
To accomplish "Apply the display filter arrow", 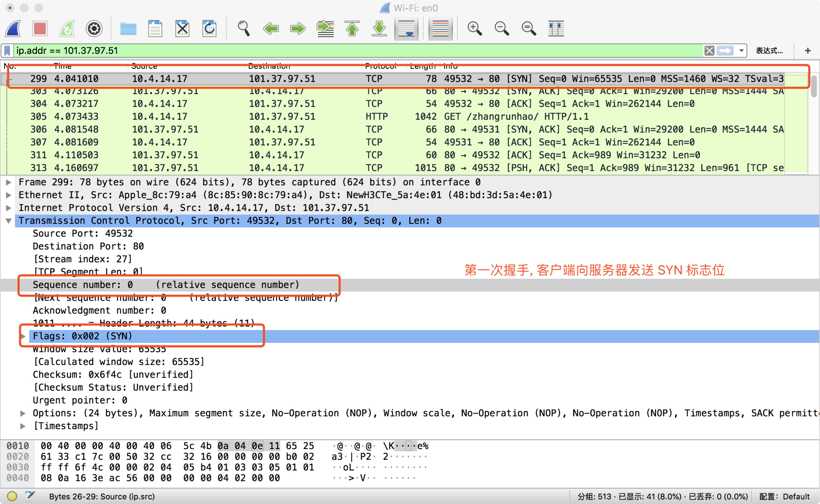I will 725,51.
